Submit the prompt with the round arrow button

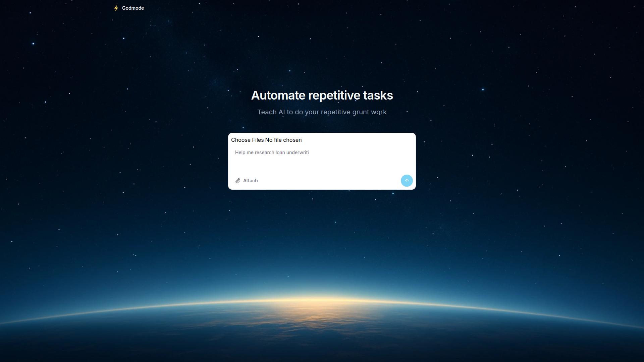pos(407,181)
